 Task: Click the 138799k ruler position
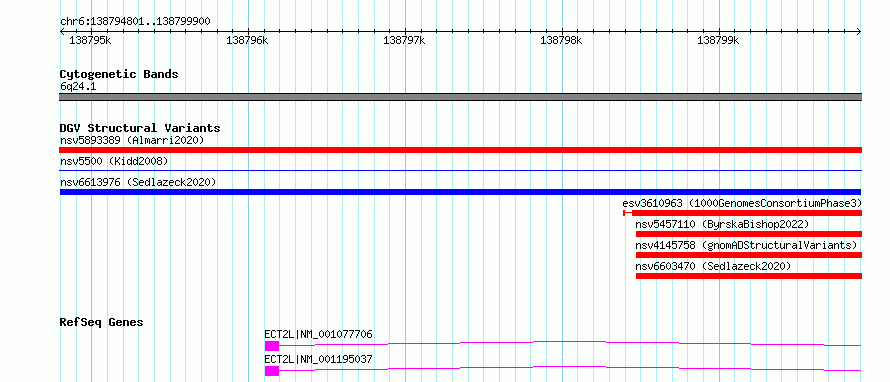(718, 40)
